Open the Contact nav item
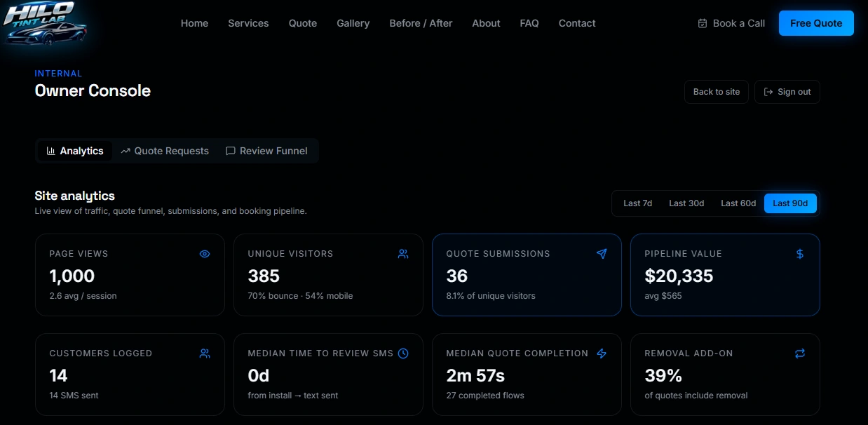Screen dimensions: 868x425 577,23
